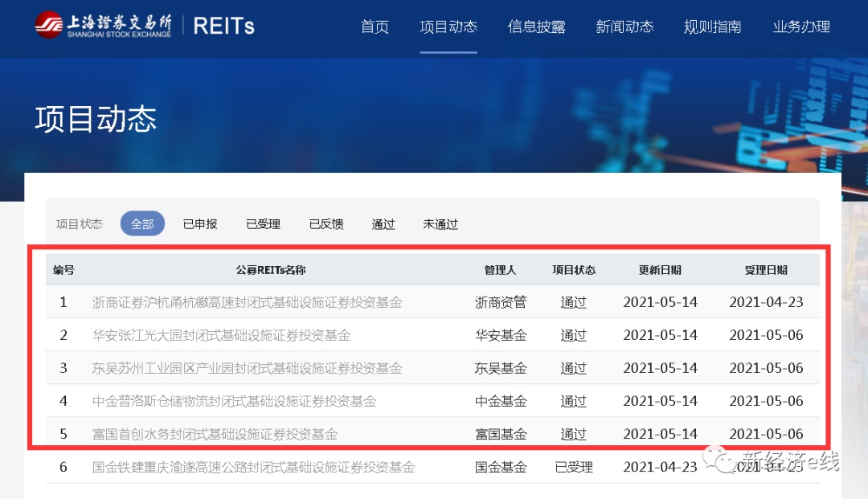This screenshot has width=868, height=499.
Task: Click the 更新日期 2021-05-14 in 东吴基金 row
Action: (x=660, y=368)
